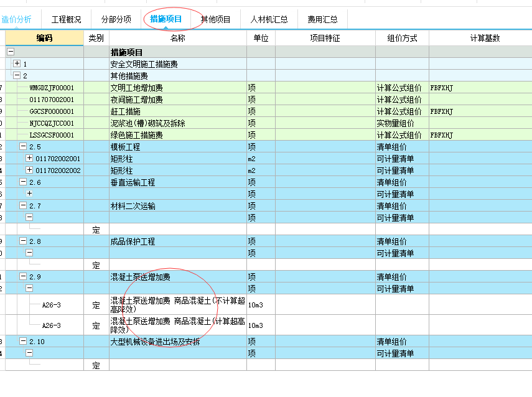Click the 成品保护工程 name cell
The height and width of the screenshot is (397, 532).
pos(178,241)
